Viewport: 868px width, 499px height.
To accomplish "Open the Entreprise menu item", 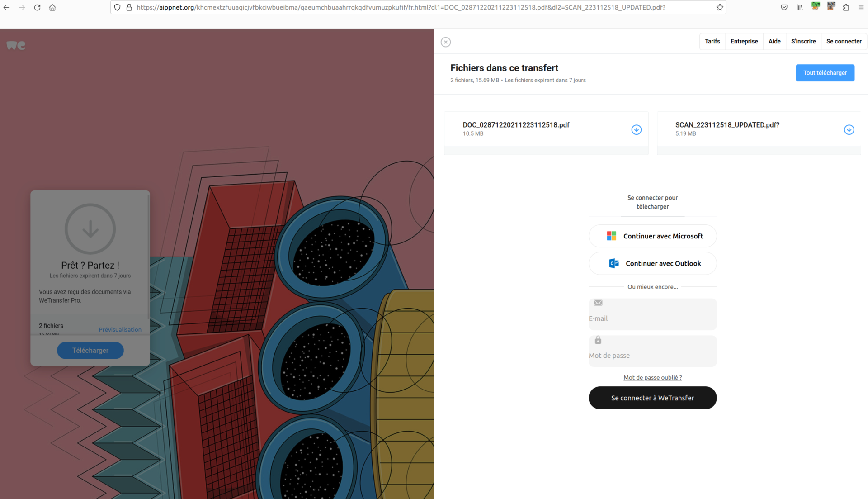I will coord(744,41).
